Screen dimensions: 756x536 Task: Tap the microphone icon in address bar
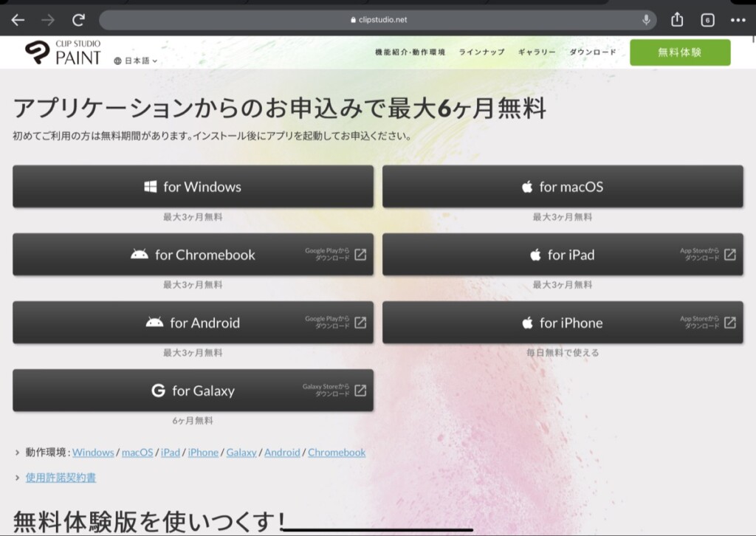pyautogui.click(x=646, y=20)
